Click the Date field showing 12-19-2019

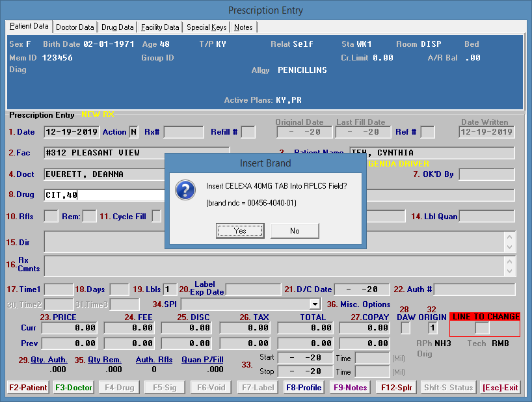72,132
